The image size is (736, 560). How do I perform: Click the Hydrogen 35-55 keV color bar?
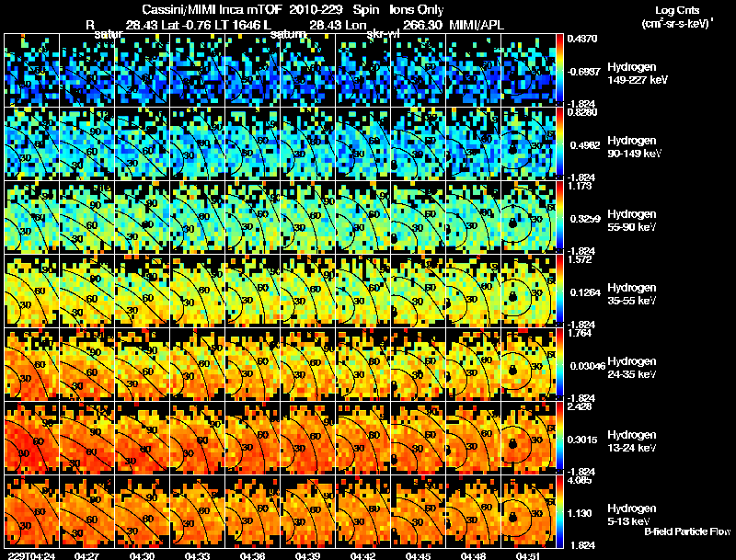[x=559, y=291]
